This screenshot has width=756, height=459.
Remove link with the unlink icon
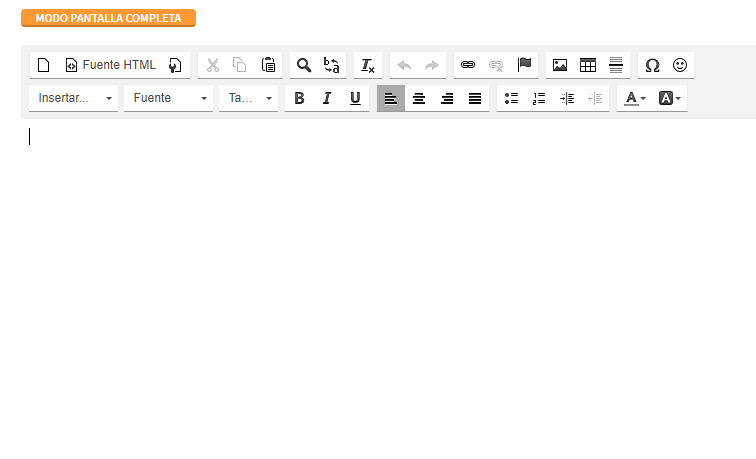click(x=496, y=65)
